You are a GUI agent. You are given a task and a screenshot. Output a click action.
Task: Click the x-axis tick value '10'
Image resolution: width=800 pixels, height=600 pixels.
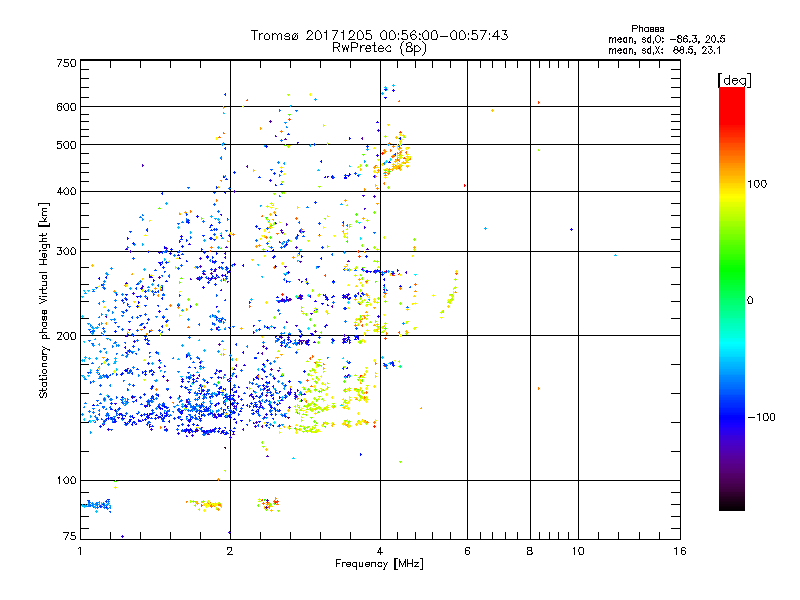click(578, 551)
